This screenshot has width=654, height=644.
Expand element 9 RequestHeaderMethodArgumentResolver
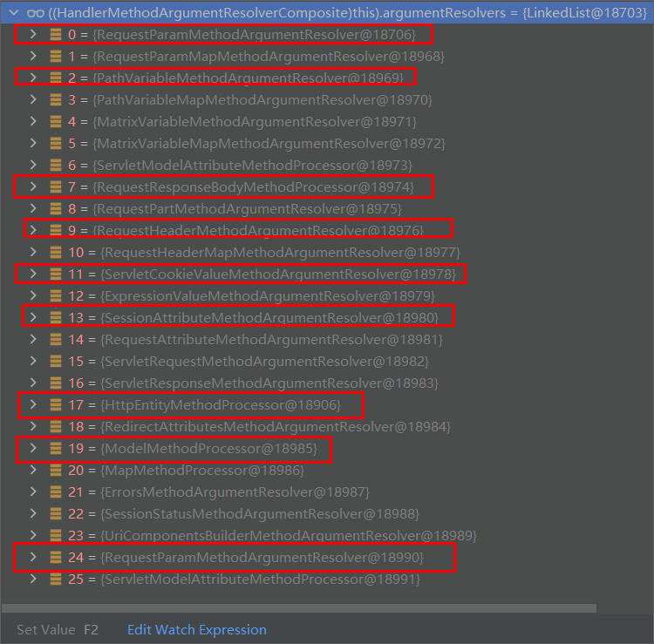pos(33,230)
